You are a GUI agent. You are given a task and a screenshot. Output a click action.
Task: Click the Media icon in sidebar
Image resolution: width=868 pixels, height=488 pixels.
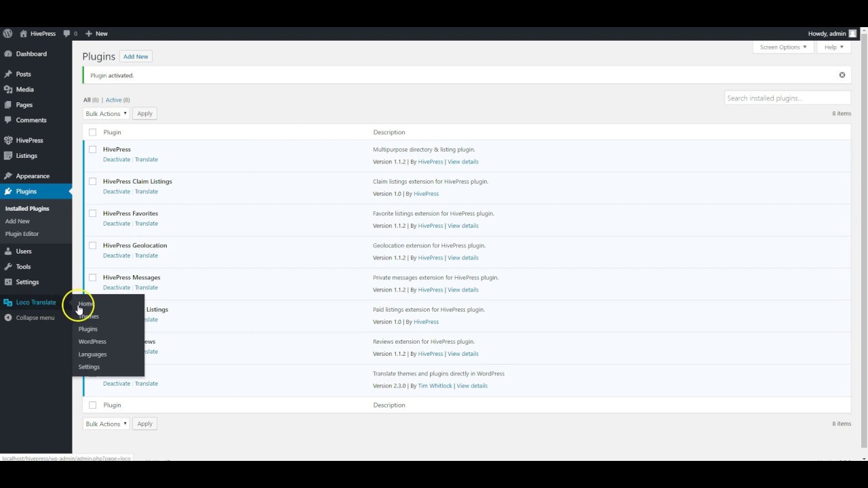coord(8,89)
